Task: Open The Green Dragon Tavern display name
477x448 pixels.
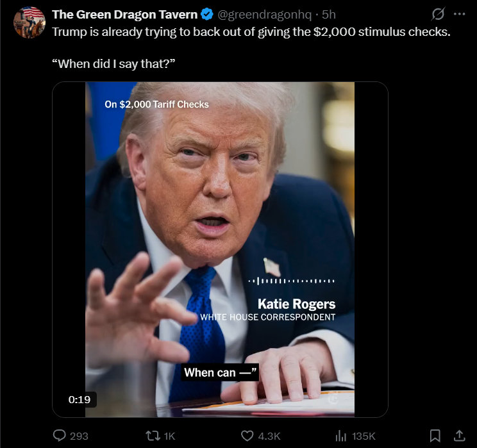Action: point(125,14)
